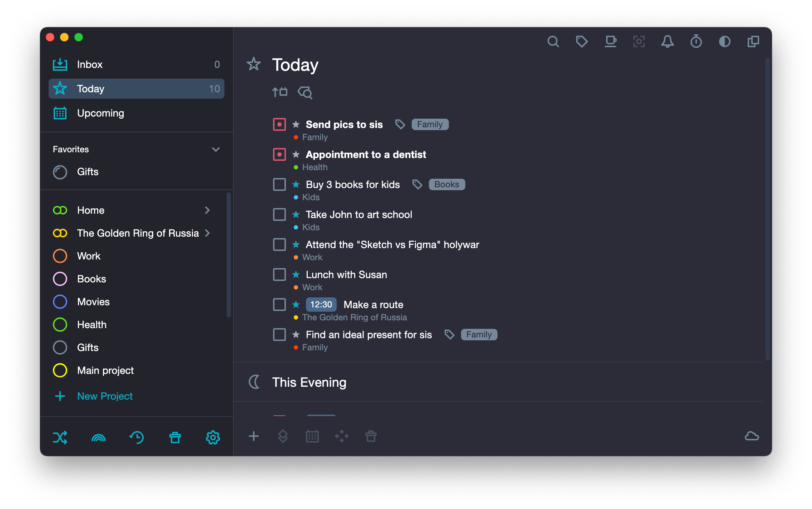Toggle star on Lunch with Susan

(296, 274)
